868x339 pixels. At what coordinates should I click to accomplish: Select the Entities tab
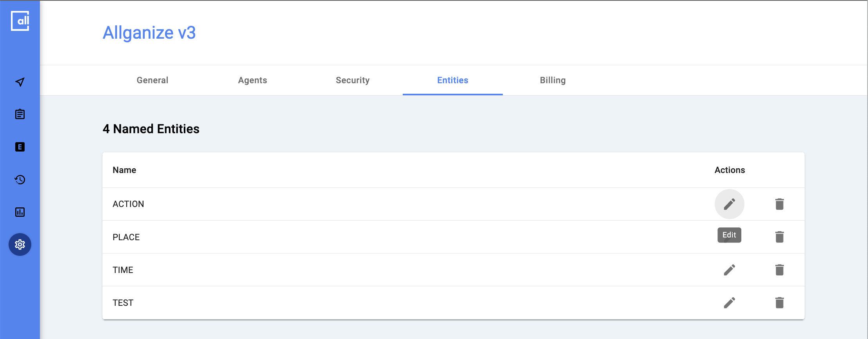pos(453,80)
